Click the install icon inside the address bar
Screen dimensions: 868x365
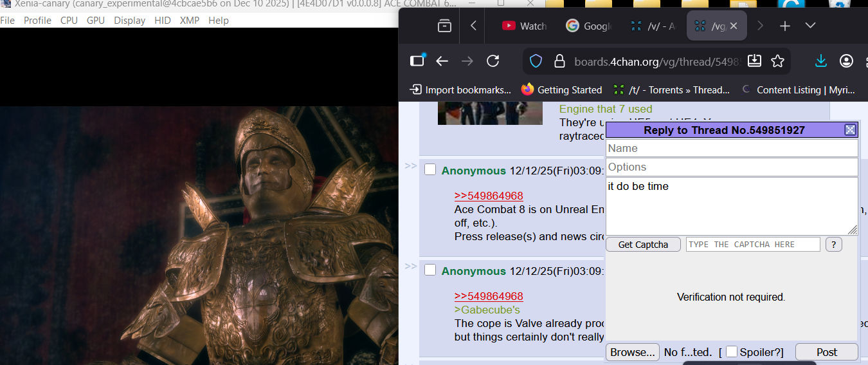(x=755, y=61)
